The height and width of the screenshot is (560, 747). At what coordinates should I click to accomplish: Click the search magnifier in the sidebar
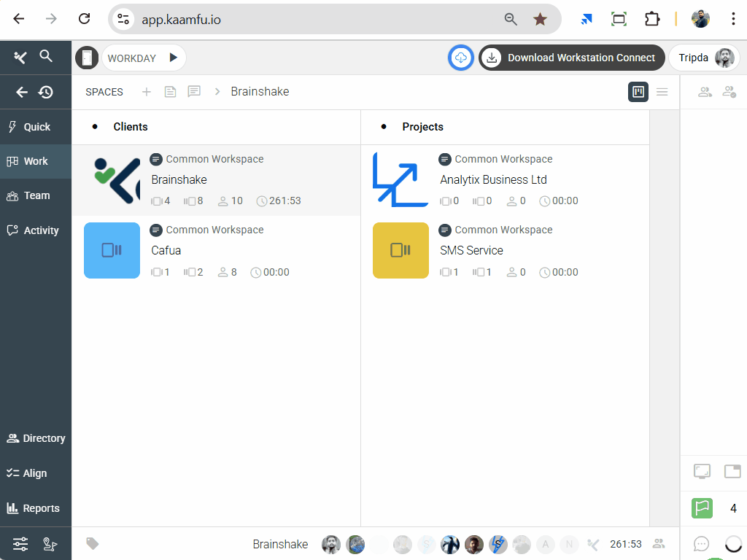click(46, 56)
